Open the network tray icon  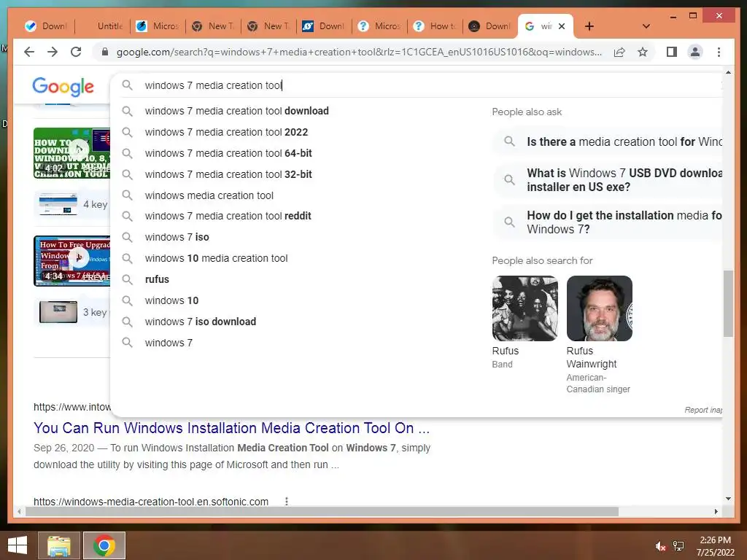point(678,545)
